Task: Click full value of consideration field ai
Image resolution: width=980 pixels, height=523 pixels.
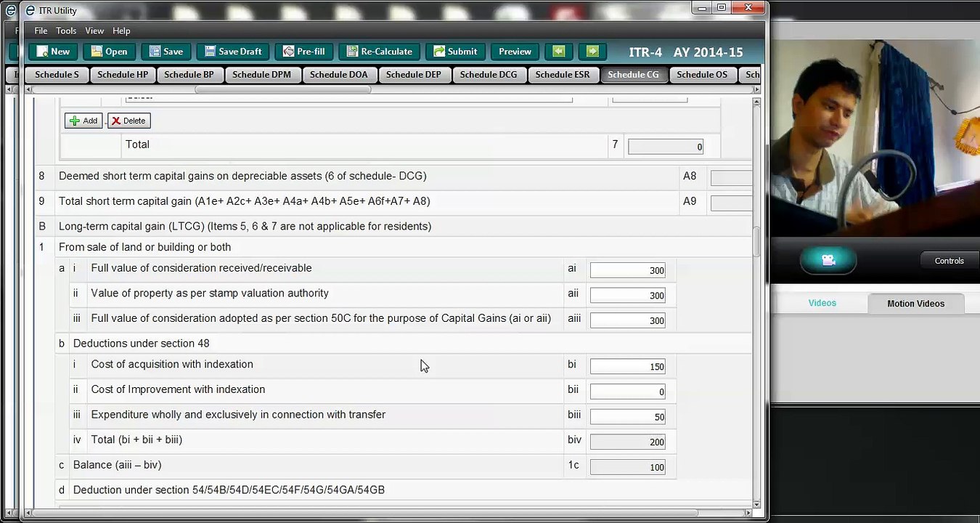Action: (x=628, y=270)
